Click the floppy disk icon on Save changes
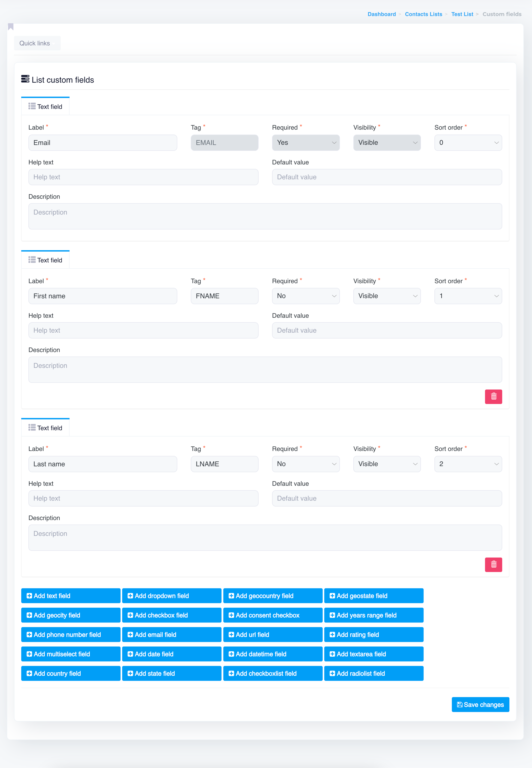This screenshot has width=532, height=768. [460, 704]
